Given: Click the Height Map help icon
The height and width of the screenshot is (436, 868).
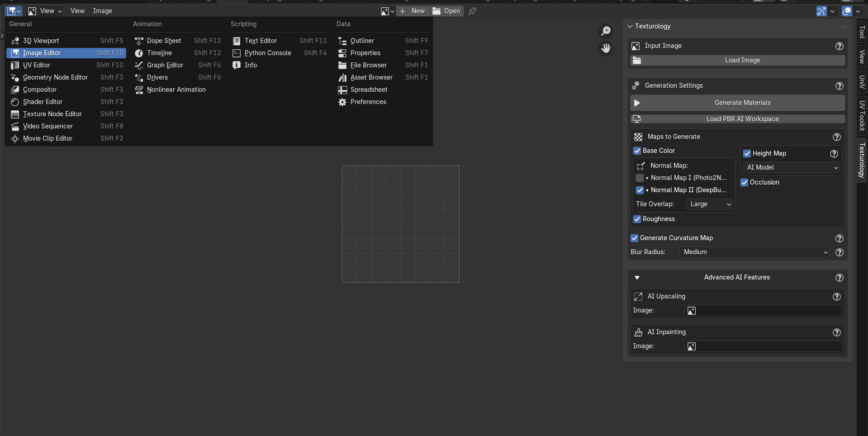Looking at the screenshot, I should [x=834, y=154].
